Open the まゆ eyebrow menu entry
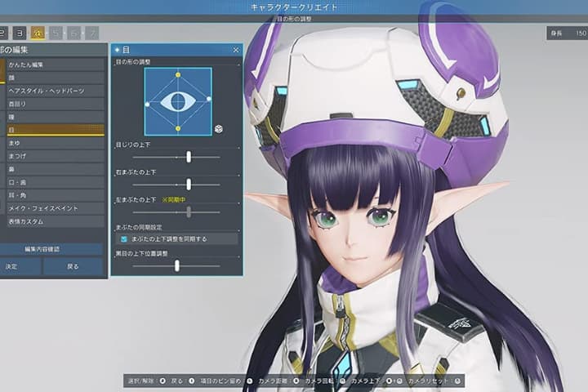 pyautogui.click(x=56, y=143)
